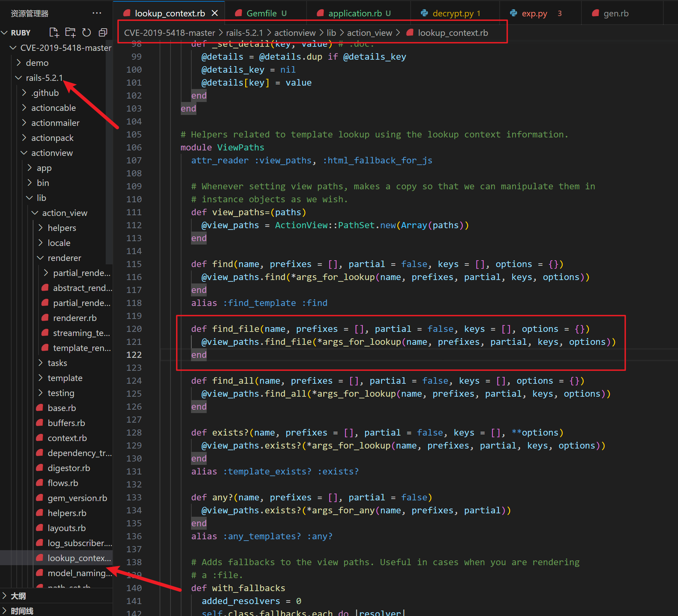
Task: Collapse the renderer folder
Action: [x=64, y=258]
